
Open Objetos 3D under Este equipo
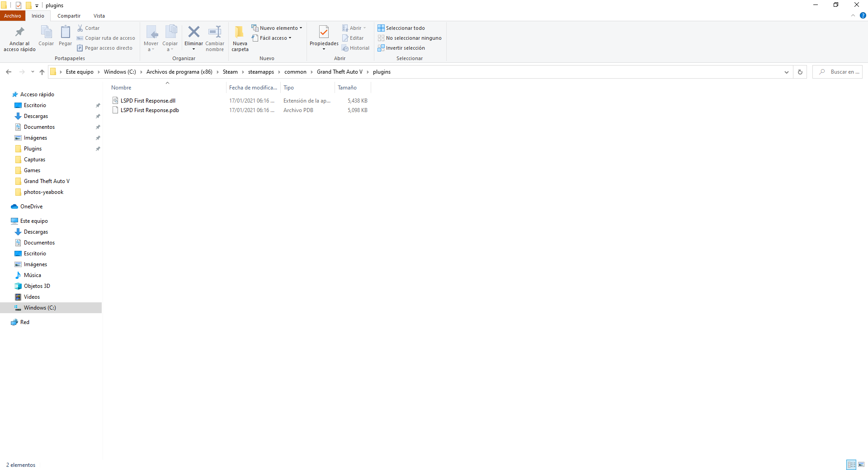click(37, 286)
